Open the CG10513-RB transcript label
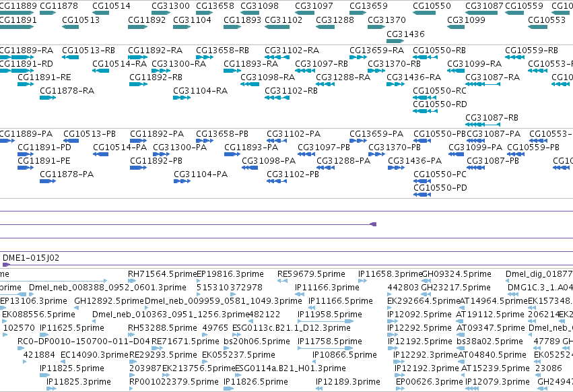Viewport: 573px width, 392px height. 88,50
